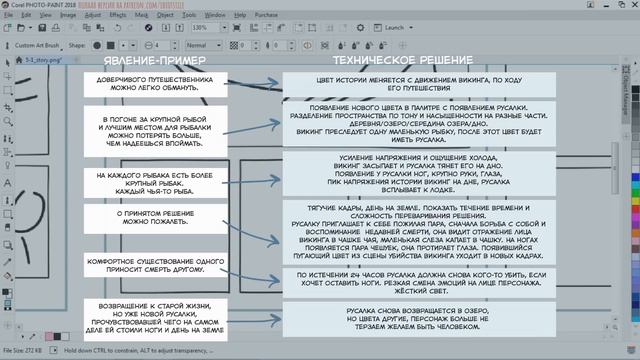Image resolution: width=640 pixels, height=360 pixels.
Task: Select the Paint brush tool
Action: point(7,200)
